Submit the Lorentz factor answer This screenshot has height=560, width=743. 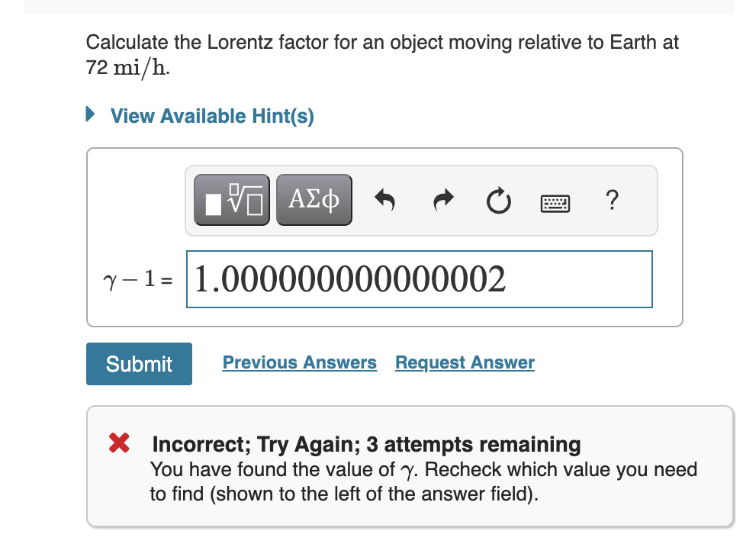(138, 363)
